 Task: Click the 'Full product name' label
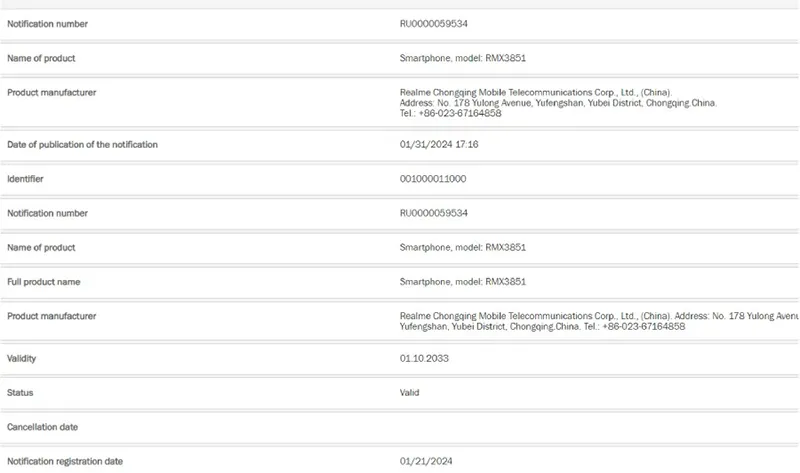(x=44, y=282)
